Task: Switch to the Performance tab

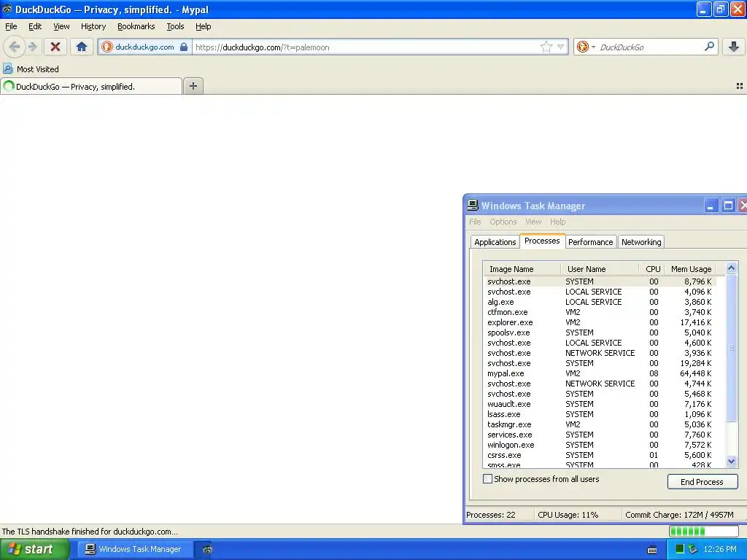Action: click(x=590, y=242)
